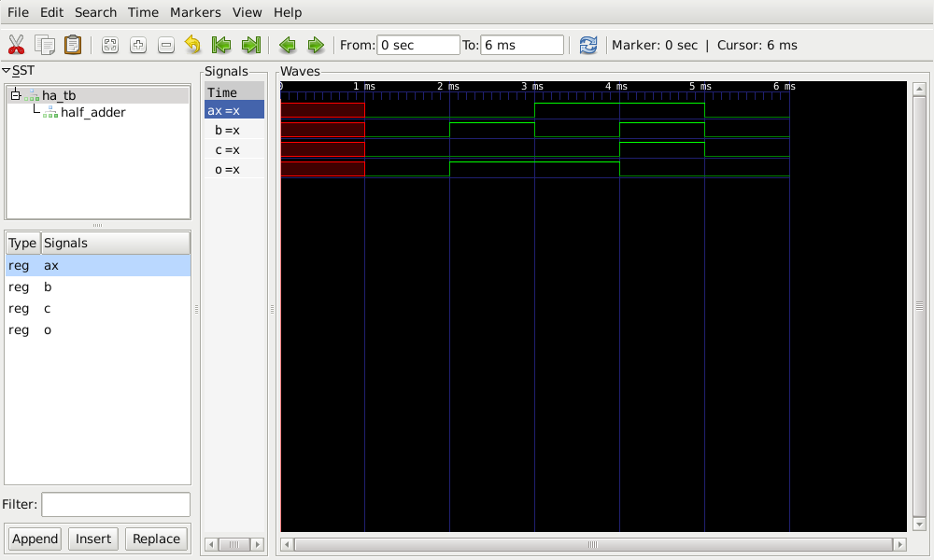Click the From time input field
Screen dimensions: 934x560
click(x=418, y=45)
